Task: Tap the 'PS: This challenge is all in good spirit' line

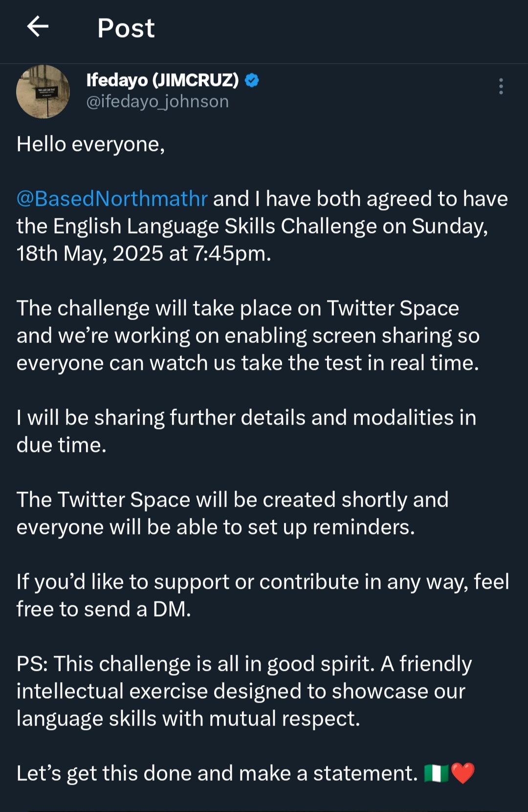Action: 244,664
